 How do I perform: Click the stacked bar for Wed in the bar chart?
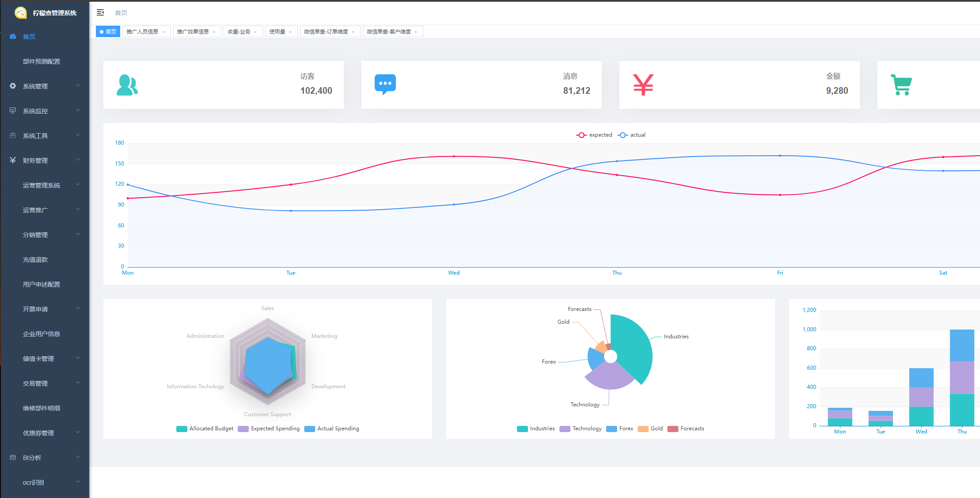click(x=921, y=397)
